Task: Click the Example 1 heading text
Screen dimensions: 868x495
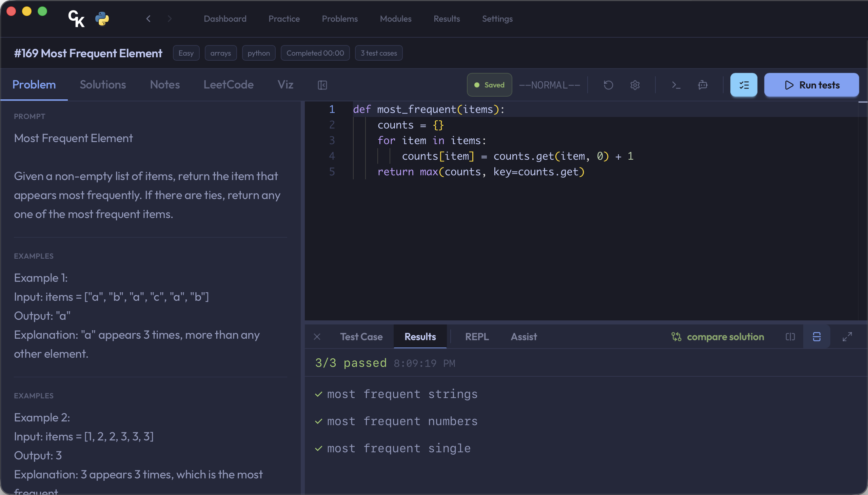Action: (x=41, y=278)
